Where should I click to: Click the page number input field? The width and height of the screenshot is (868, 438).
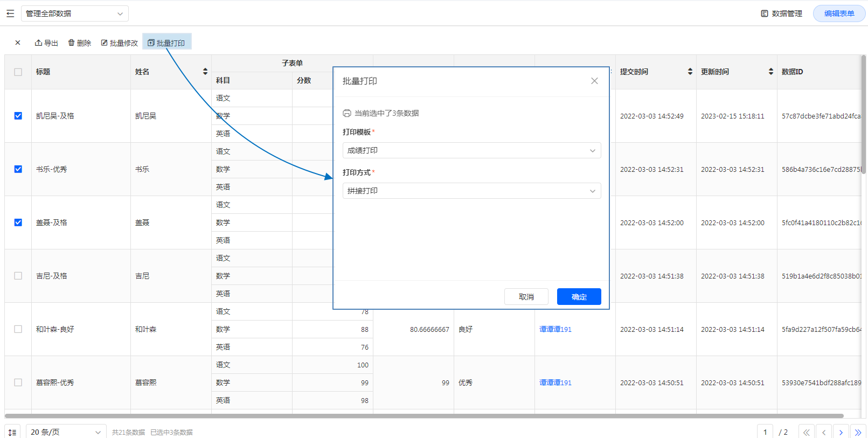click(765, 432)
